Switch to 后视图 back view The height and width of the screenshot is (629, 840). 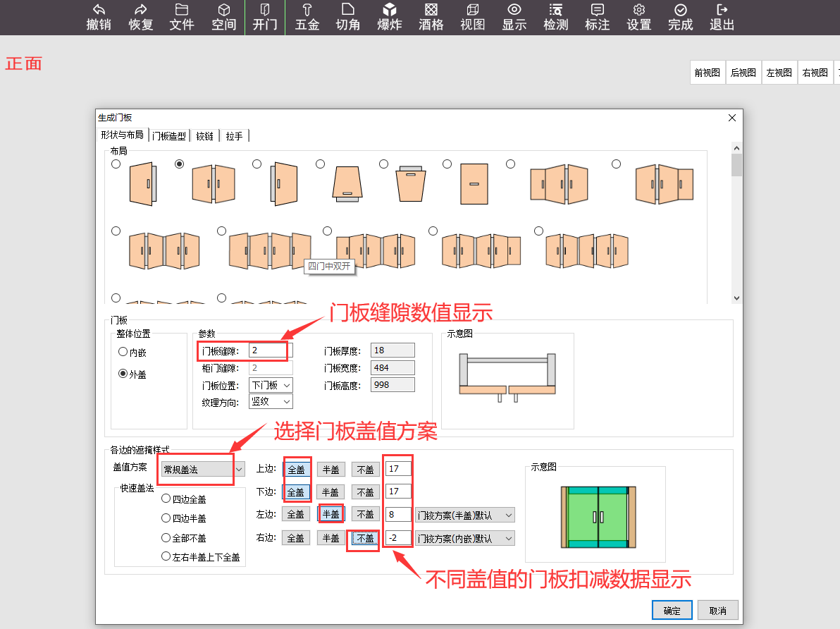point(743,73)
